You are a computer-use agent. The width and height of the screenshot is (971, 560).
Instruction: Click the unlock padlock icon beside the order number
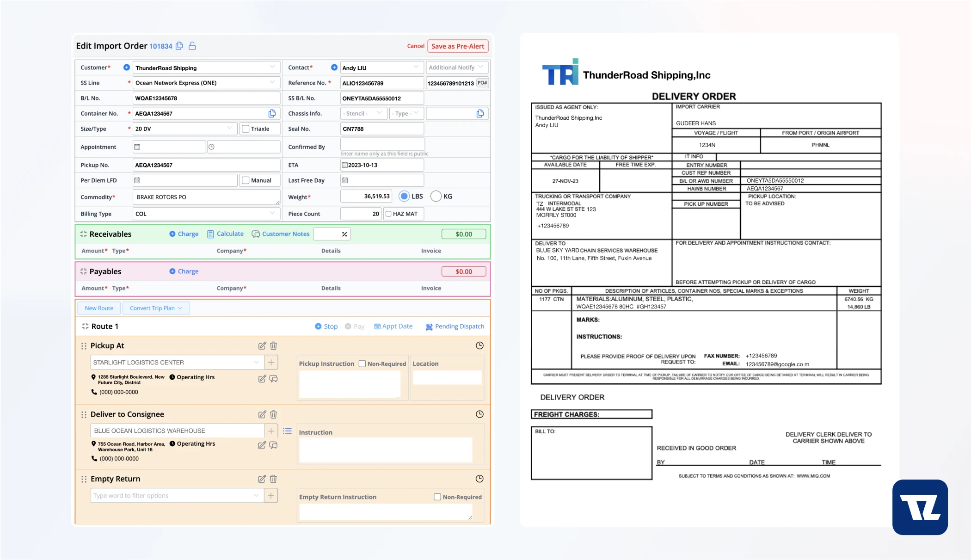tap(192, 46)
